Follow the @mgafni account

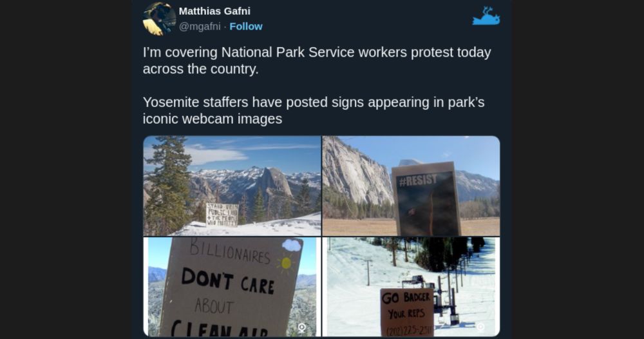245,26
